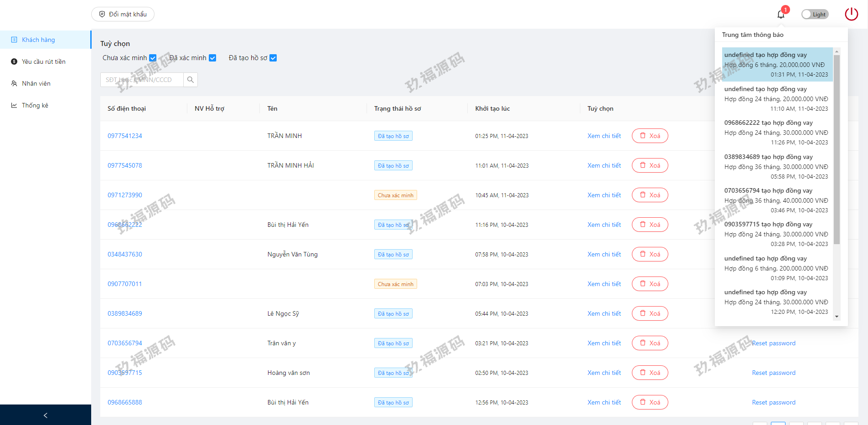
Task: Delete the TRẦN MINH customer row
Action: tap(650, 136)
